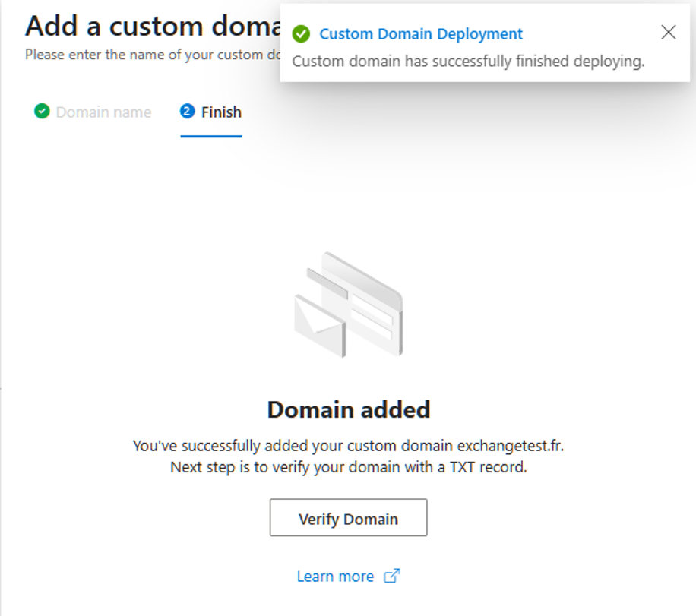Viewport: 696px width, 616px height.
Task: Select the 'Domain added' heading
Action: (349, 409)
